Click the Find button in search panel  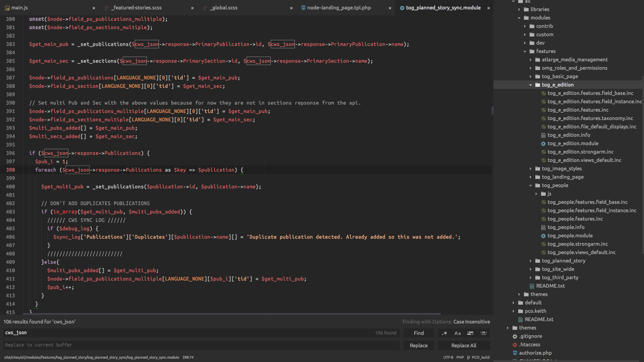[x=419, y=333]
